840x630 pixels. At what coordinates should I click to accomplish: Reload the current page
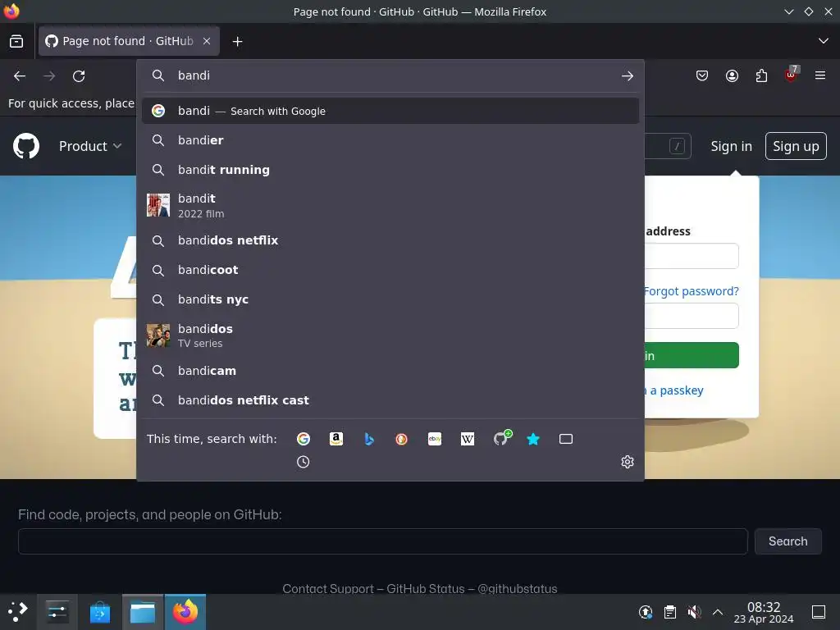click(x=79, y=76)
